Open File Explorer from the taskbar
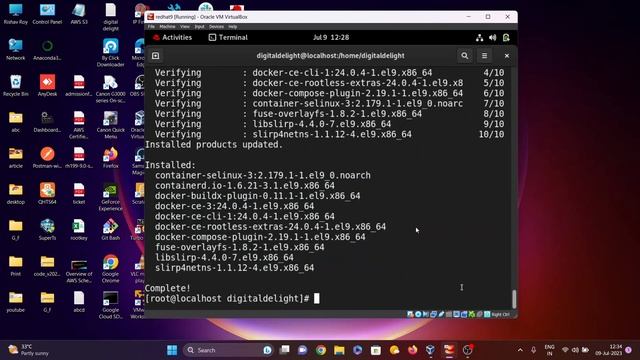Viewport: 640px width, 360px height. coord(339,350)
